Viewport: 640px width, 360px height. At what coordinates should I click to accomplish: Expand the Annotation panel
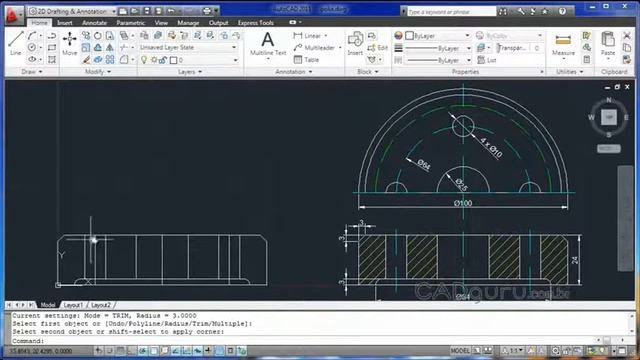click(x=294, y=72)
